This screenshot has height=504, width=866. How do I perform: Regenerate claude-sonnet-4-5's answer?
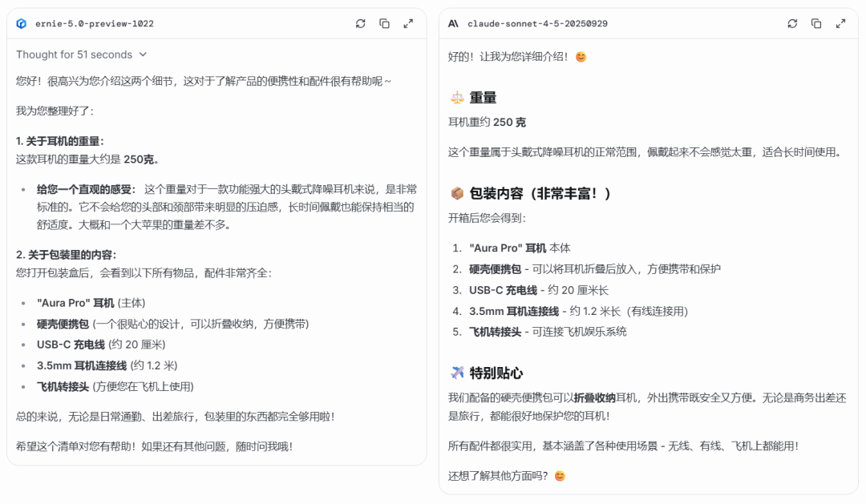point(792,23)
